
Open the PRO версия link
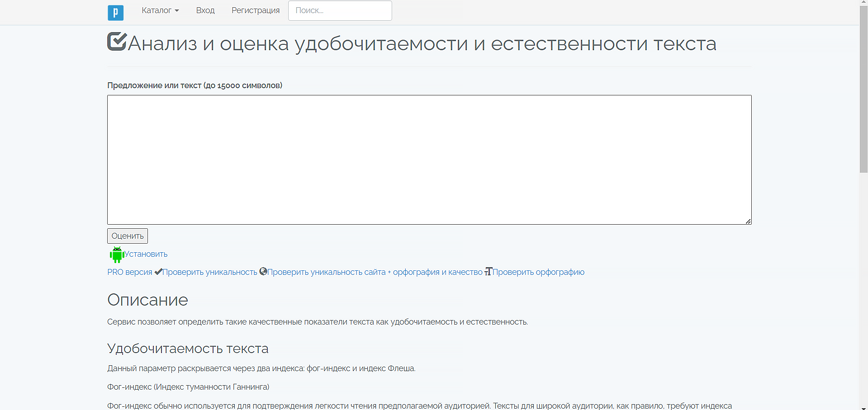130,272
